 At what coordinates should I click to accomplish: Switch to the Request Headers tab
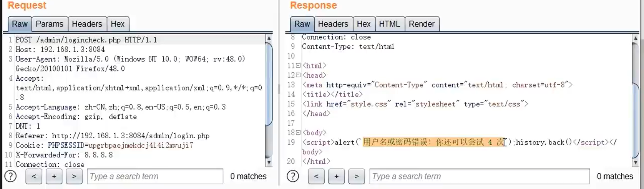[87, 24]
